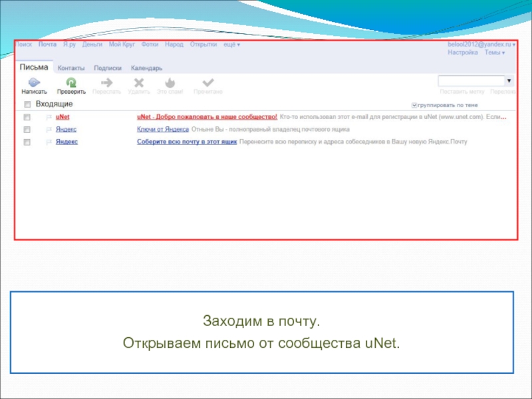Click the Прочитано checkmark icon
Viewport: 532px width, 399px height.
[x=208, y=82]
